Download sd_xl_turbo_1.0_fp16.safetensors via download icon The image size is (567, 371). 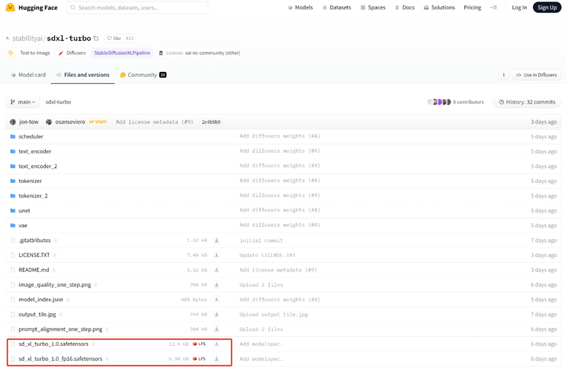tap(217, 359)
